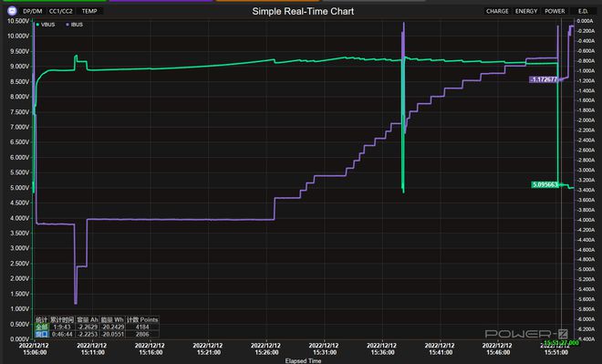Select the green 全部 statistics row label
Image resolution: width=602 pixels, height=364 pixels.
point(41,327)
